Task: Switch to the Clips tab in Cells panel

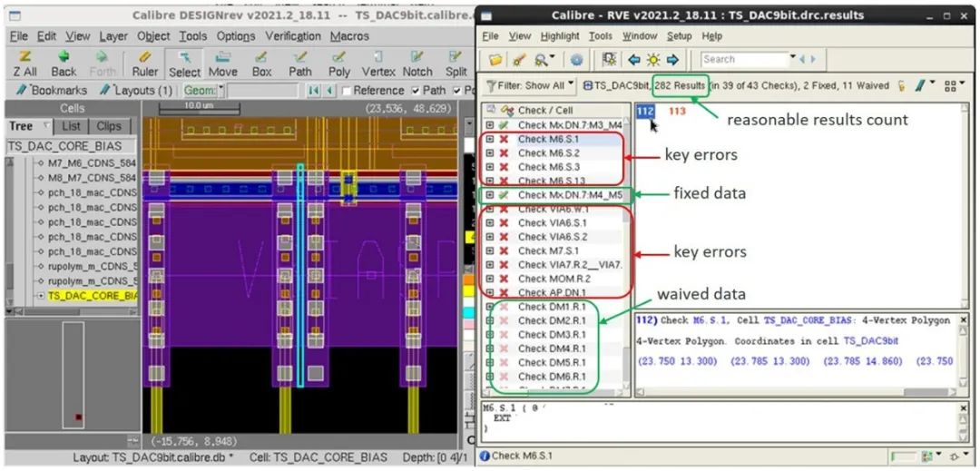Action: tap(109, 126)
